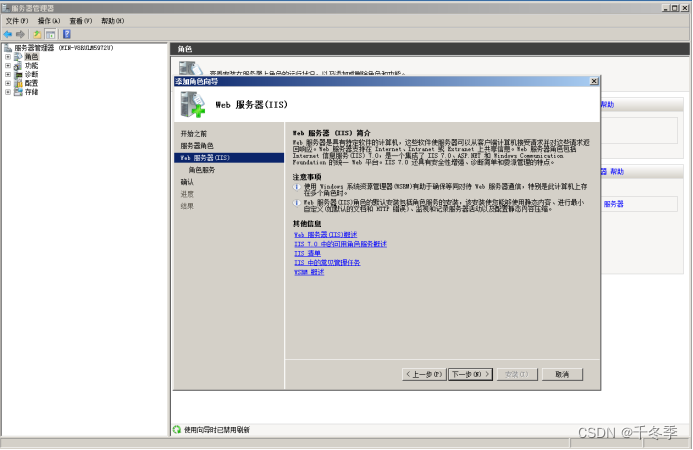This screenshot has width=693, height=450.
Task: Click the 角色 panel header bar
Action: pyautogui.click(x=430, y=49)
